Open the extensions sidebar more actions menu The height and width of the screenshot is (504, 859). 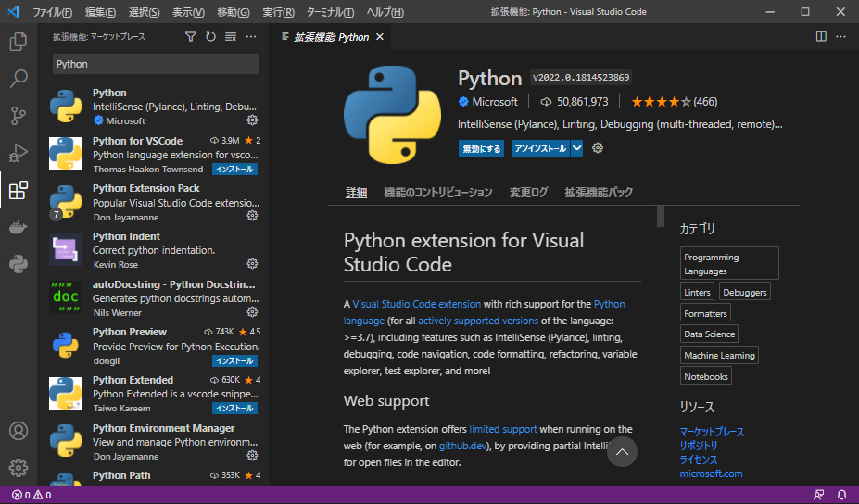pos(251,37)
